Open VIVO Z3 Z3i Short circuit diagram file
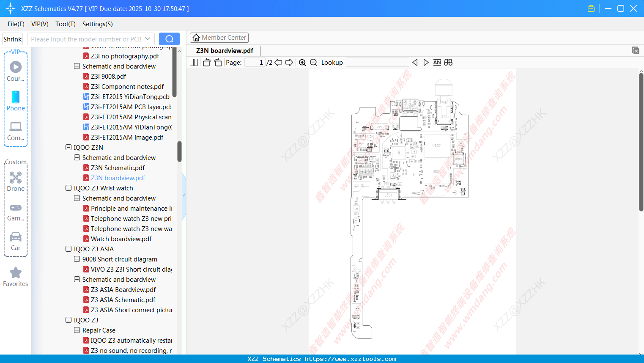644x363 pixels. coord(131,269)
